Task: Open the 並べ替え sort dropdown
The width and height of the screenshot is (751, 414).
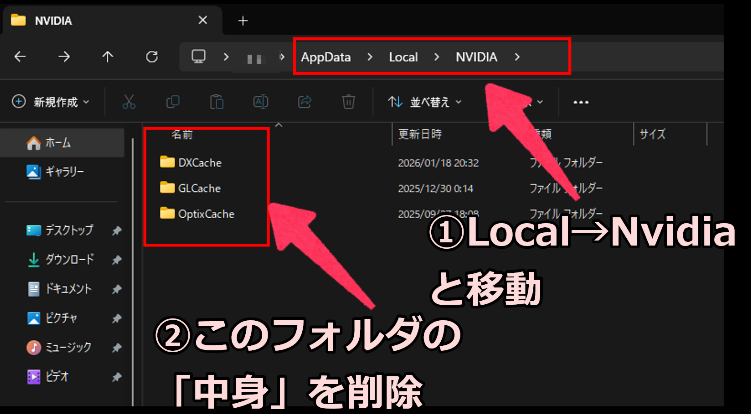Action: (x=426, y=102)
